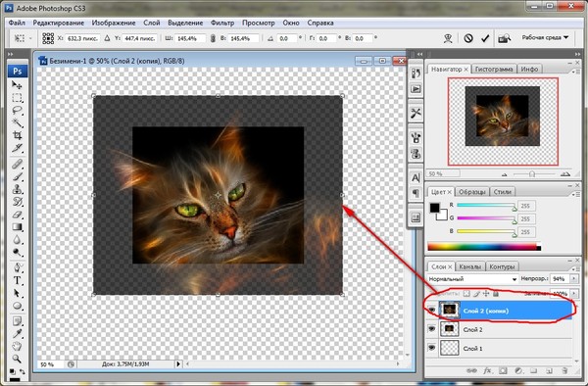Open the Рабочая среда workspace dropdown
Screen dimensions: 588x386
click(545, 37)
